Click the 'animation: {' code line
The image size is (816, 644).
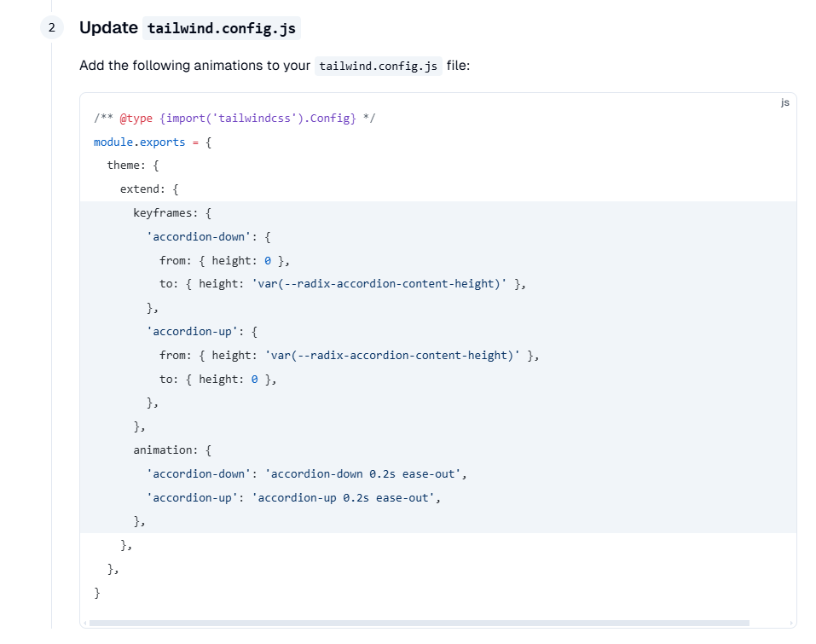tap(172, 450)
